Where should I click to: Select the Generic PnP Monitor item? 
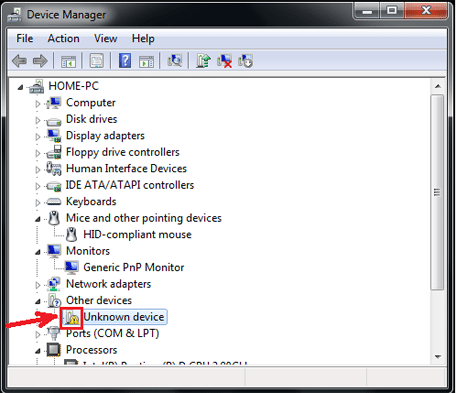click(133, 267)
